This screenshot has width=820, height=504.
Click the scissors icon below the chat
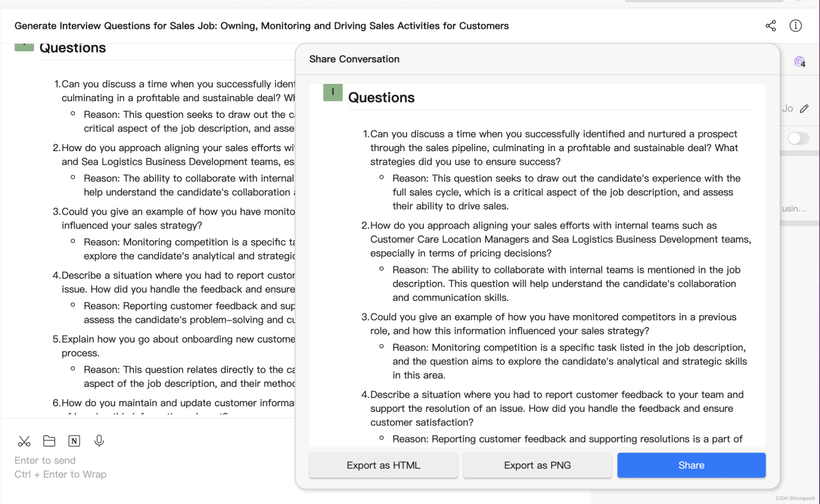point(24,441)
